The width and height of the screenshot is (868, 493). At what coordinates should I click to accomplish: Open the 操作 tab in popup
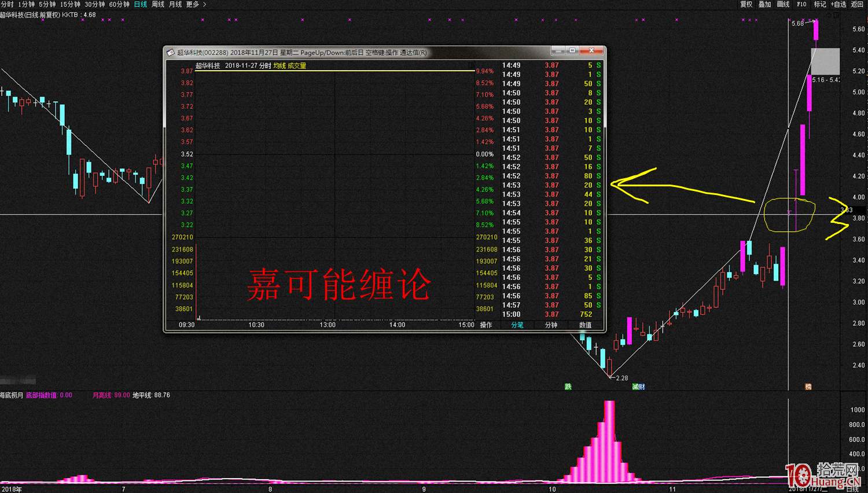click(x=486, y=325)
